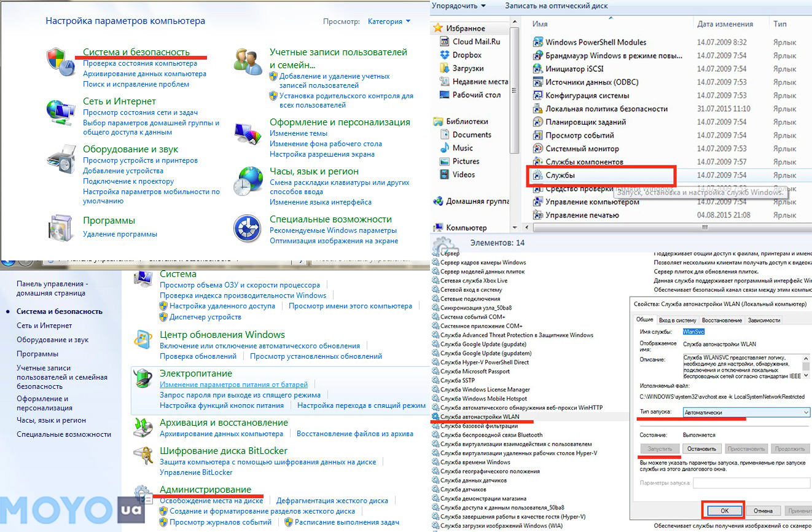Switch to the Зависимости tab

point(764,320)
